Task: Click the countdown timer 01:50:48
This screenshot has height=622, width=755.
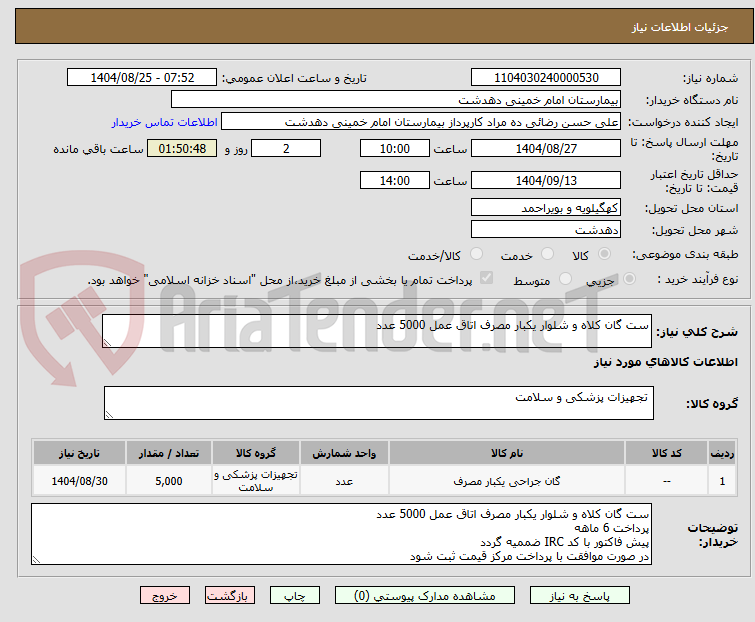Action: click(x=182, y=148)
